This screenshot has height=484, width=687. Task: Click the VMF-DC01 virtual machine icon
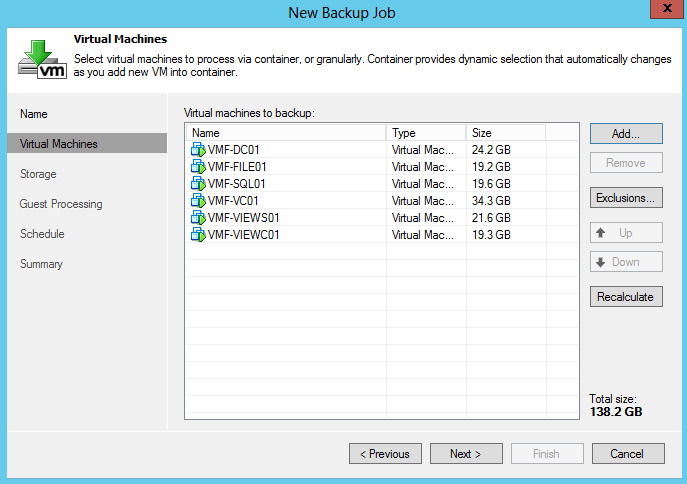point(197,150)
